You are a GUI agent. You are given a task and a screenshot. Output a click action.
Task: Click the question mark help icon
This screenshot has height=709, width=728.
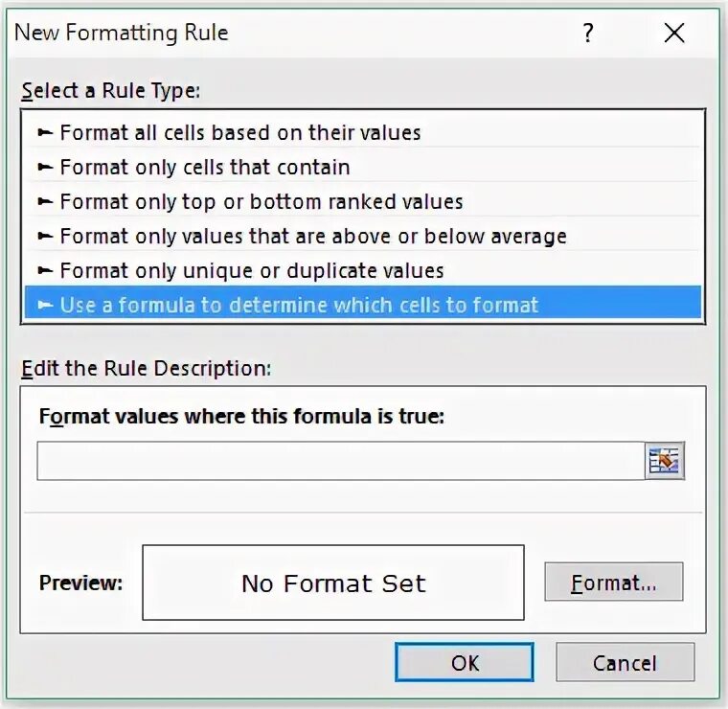[588, 33]
